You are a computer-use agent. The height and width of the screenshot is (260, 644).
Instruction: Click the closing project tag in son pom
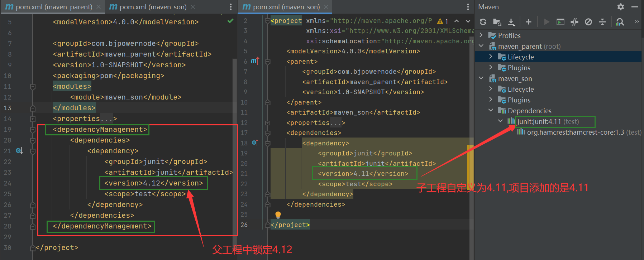(x=290, y=225)
